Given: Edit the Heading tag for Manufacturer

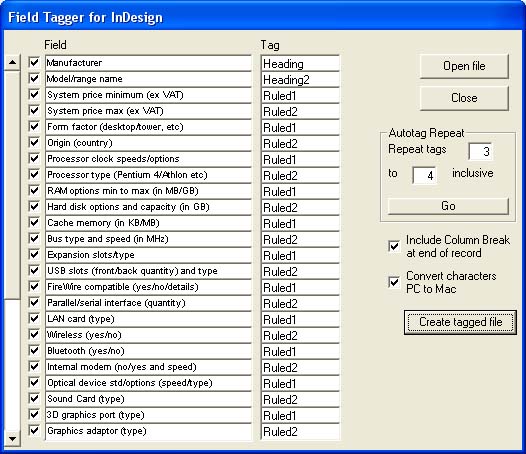Looking at the screenshot, I should 300,63.
